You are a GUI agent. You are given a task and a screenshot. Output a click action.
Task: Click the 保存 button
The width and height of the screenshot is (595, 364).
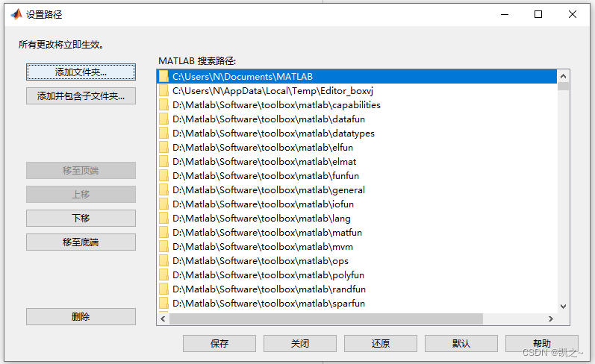point(219,344)
